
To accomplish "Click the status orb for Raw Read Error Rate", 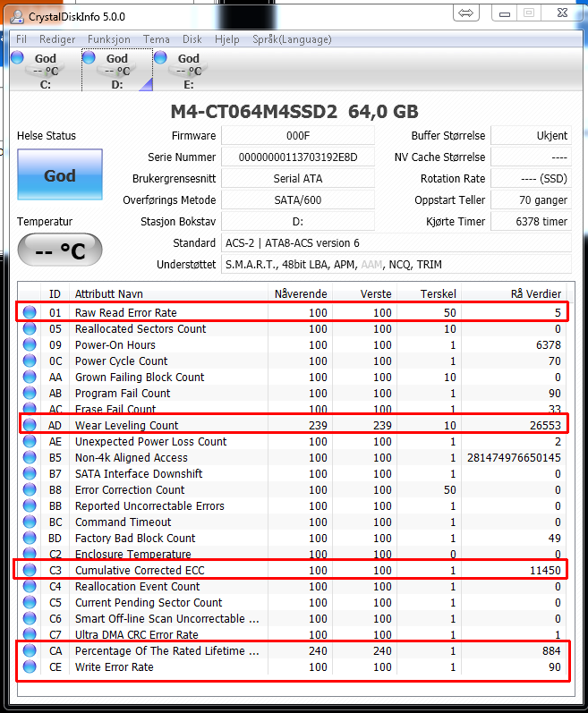I will click(x=30, y=312).
